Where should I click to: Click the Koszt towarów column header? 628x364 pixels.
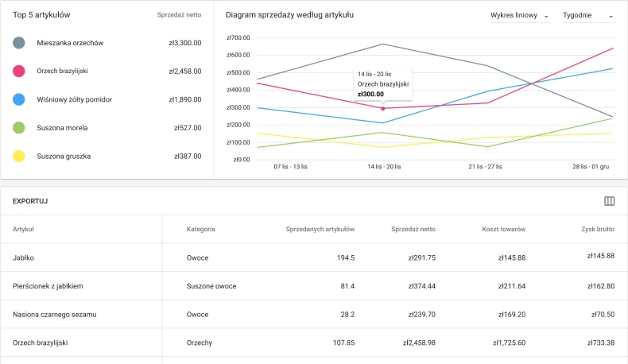click(503, 229)
